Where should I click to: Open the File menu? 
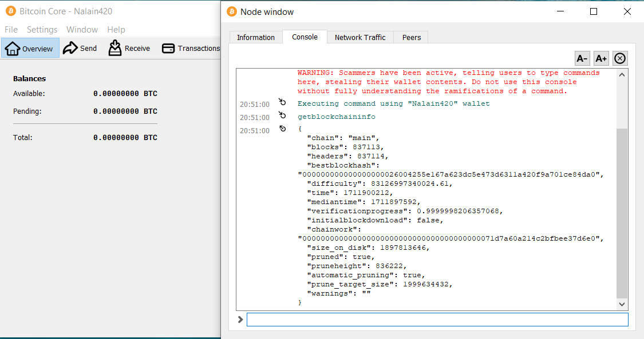[11, 30]
